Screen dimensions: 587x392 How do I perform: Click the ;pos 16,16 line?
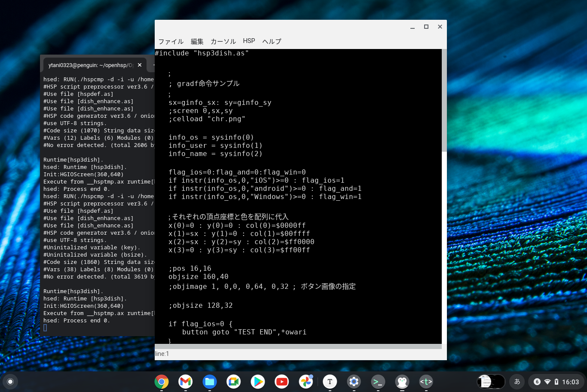(x=190, y=269)
